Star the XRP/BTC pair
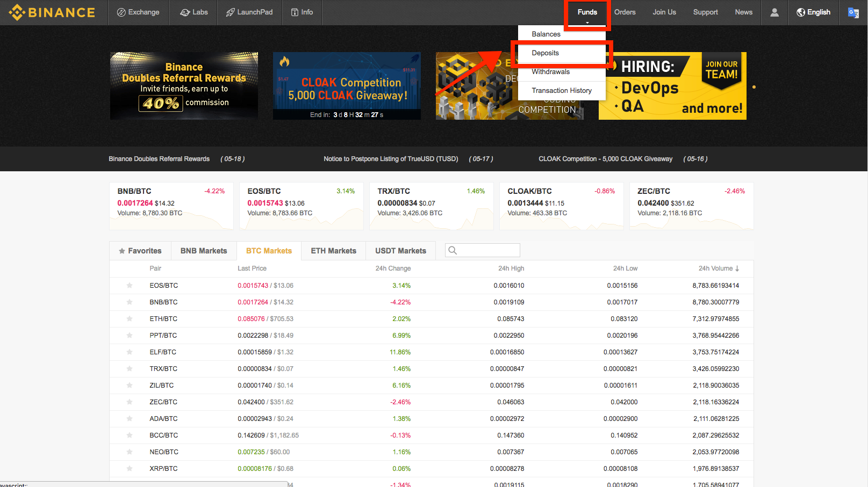 (x=130, y=469)
